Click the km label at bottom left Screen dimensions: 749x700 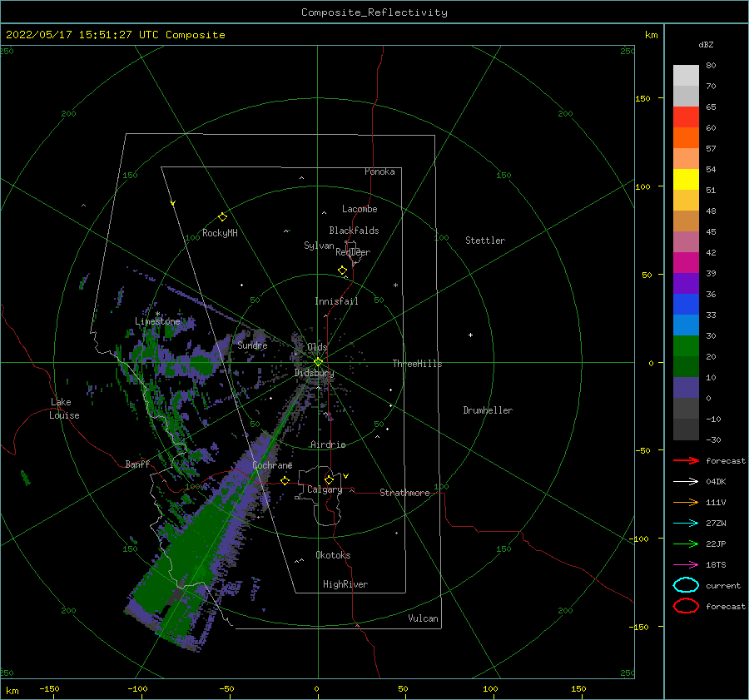(12, 691)
